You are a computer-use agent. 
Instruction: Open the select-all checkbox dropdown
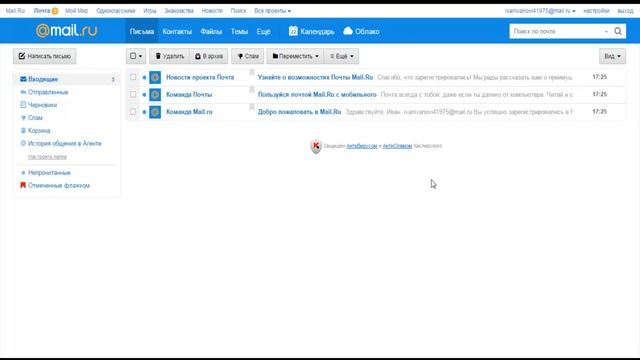tap(136, 56)
